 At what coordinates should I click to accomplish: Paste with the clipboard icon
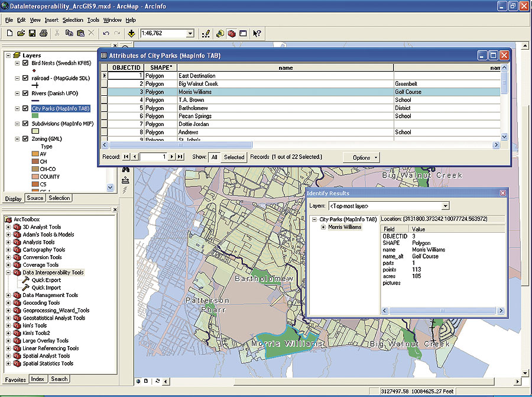[80, 33]
